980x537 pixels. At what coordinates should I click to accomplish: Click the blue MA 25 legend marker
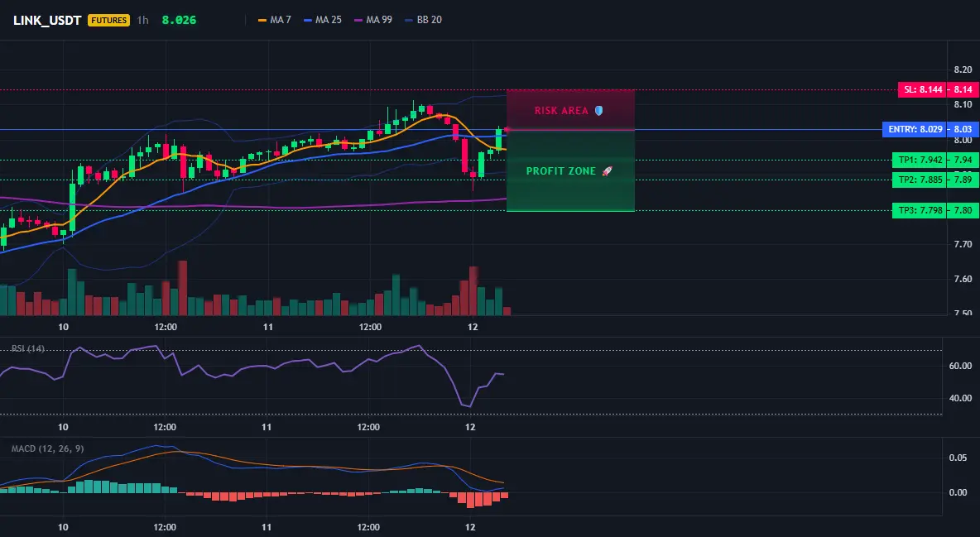coord(308,20)
